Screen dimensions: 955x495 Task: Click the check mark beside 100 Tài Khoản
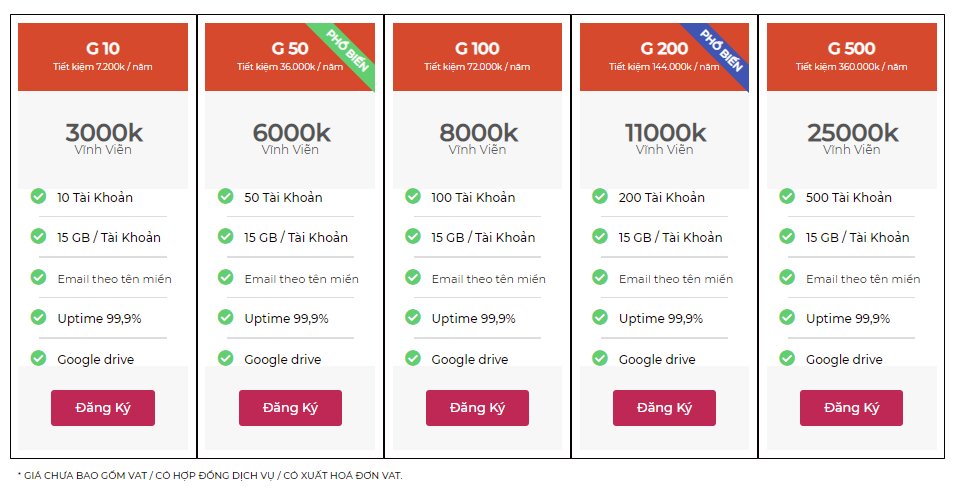click(413, 196)
